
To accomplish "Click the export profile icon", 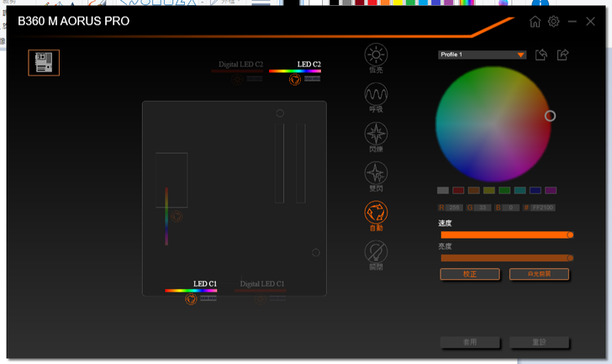I will pos(563,55).
